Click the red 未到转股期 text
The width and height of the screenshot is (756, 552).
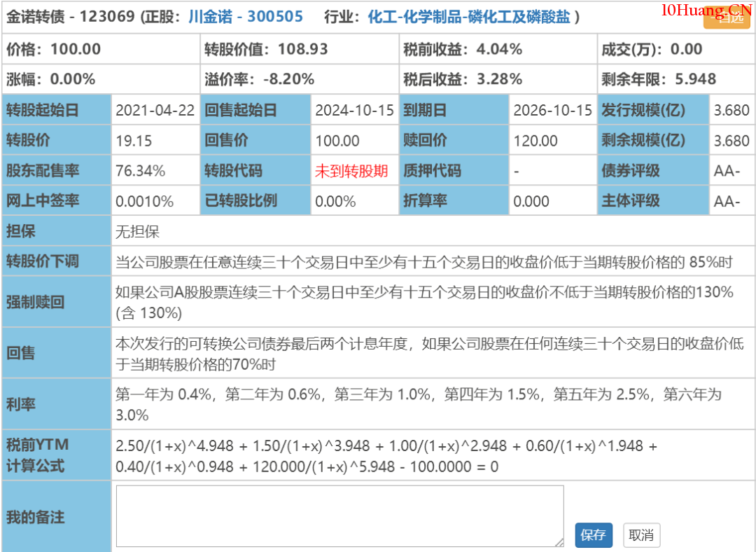(351, 171)
